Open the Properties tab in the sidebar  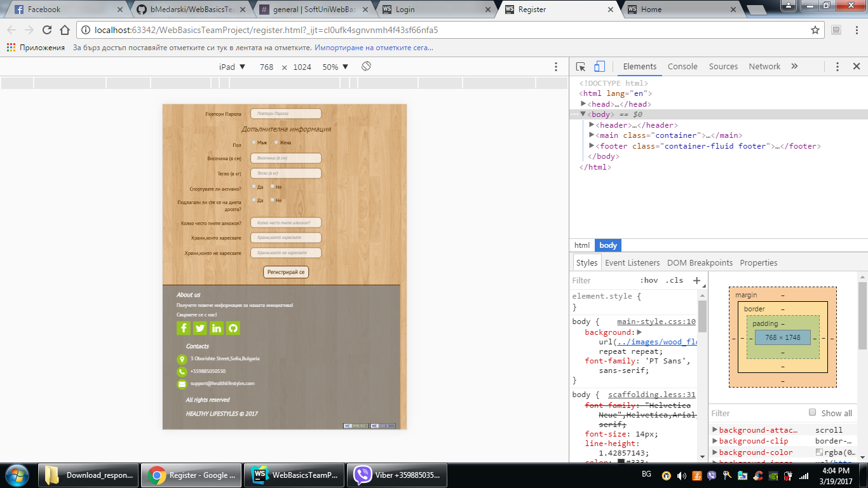coord(759,262)
